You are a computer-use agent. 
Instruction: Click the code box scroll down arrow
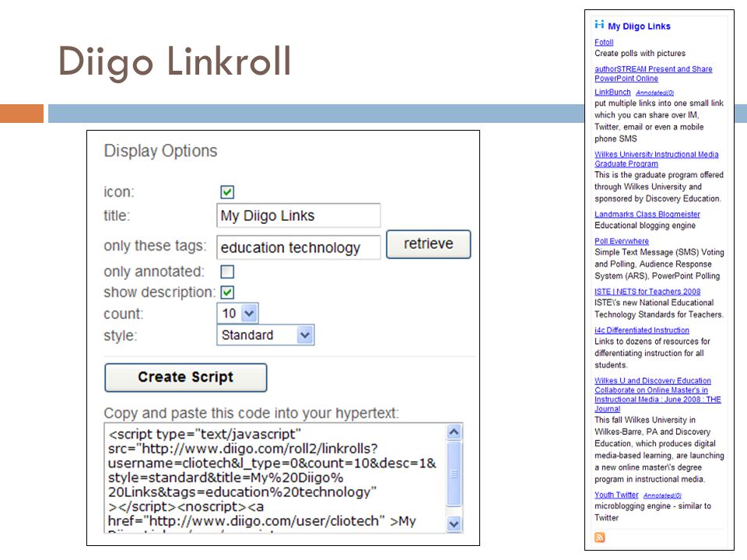454,523
